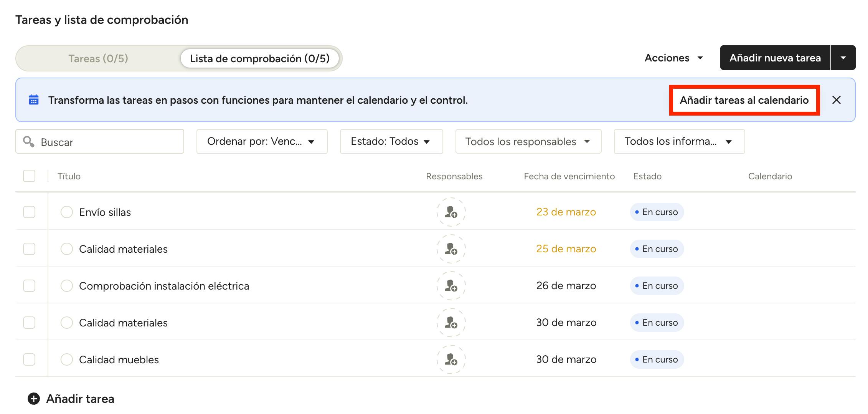Click the magnifying glass search icon
The height and width of the screenshot is (414, 868).
pos(28,142)
